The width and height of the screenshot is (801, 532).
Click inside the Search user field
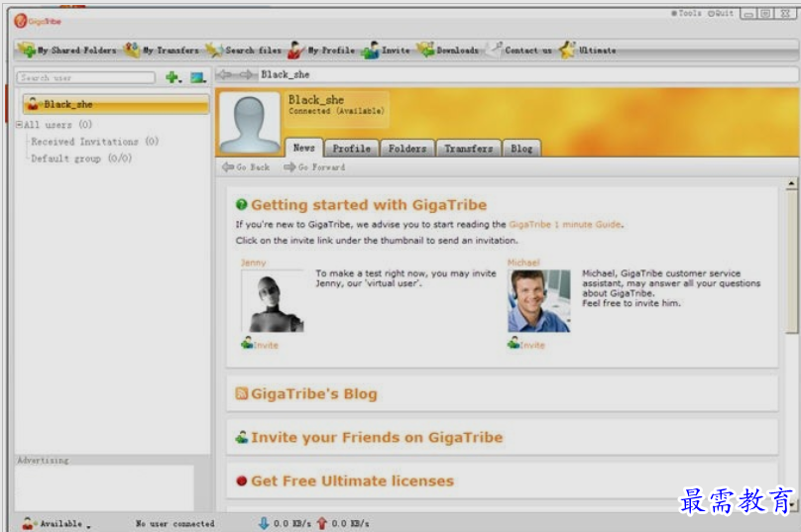point(85,77)
